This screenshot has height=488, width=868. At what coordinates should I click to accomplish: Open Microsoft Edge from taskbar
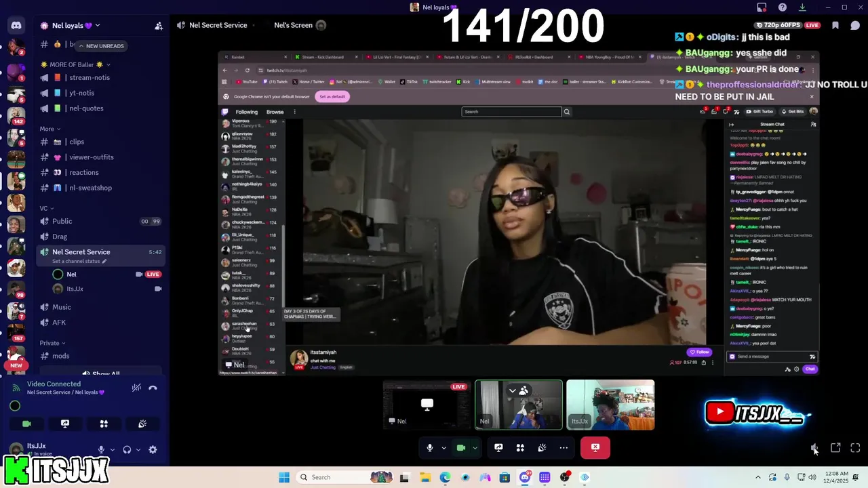click(445, 477)
